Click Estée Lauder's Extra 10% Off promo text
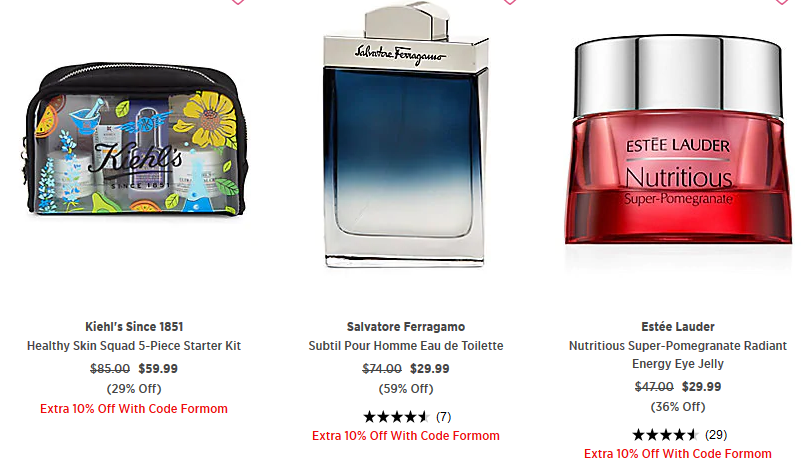 point(678,454)
